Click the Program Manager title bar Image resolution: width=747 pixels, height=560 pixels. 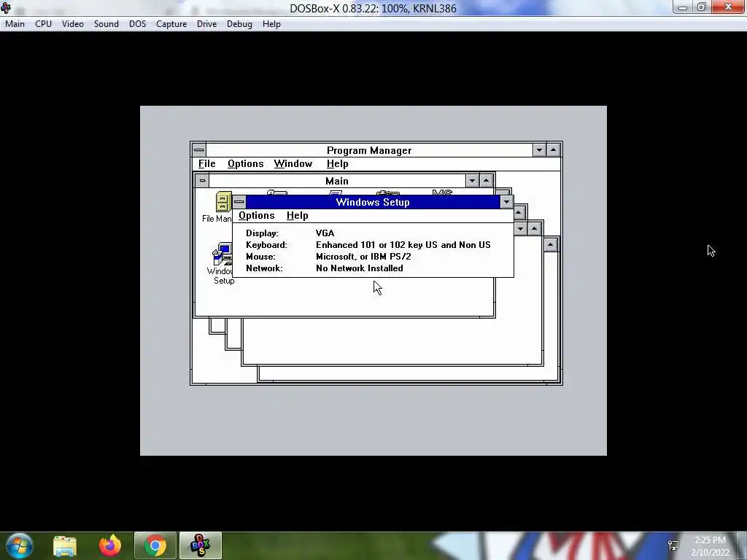[x=369, y=150]
